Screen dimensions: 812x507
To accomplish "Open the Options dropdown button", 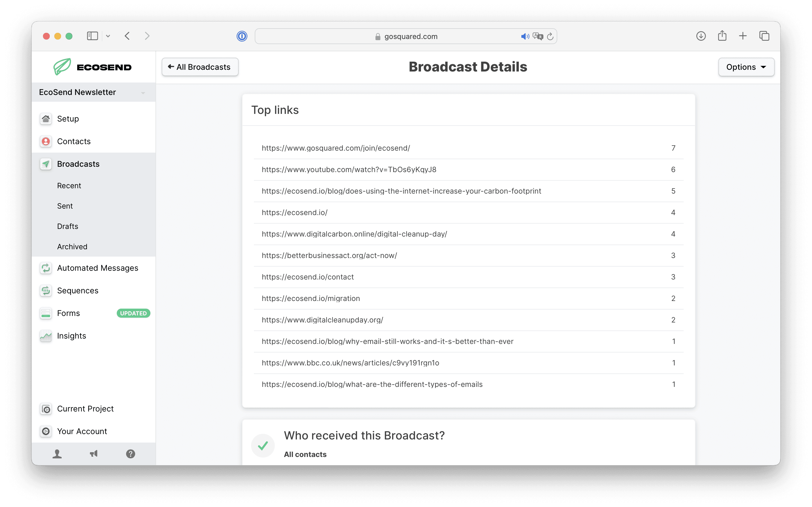I will 746,67.
